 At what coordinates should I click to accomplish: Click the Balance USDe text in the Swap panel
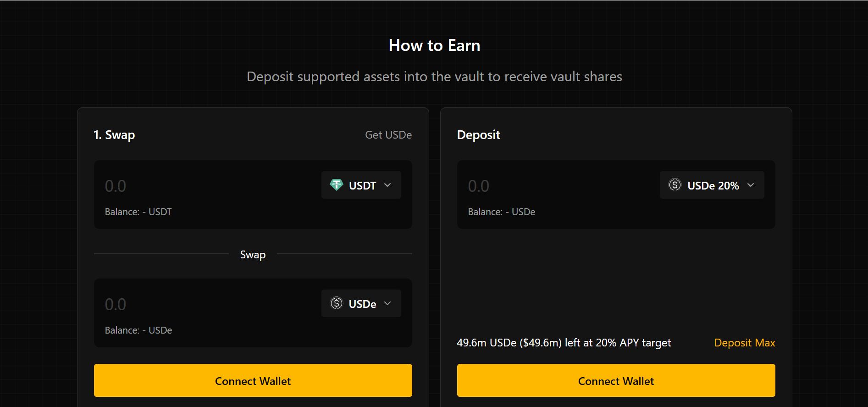pyautogui.click(x=138, y=330)
